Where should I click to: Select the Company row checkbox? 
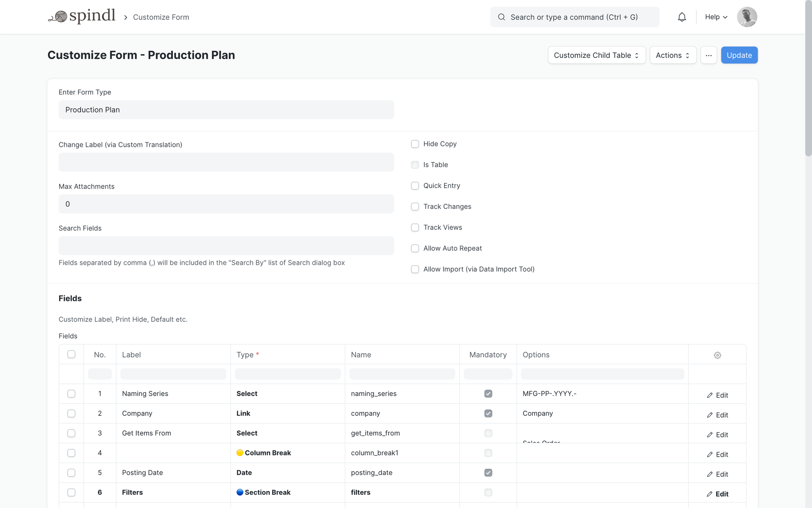[x=71, y=413]
